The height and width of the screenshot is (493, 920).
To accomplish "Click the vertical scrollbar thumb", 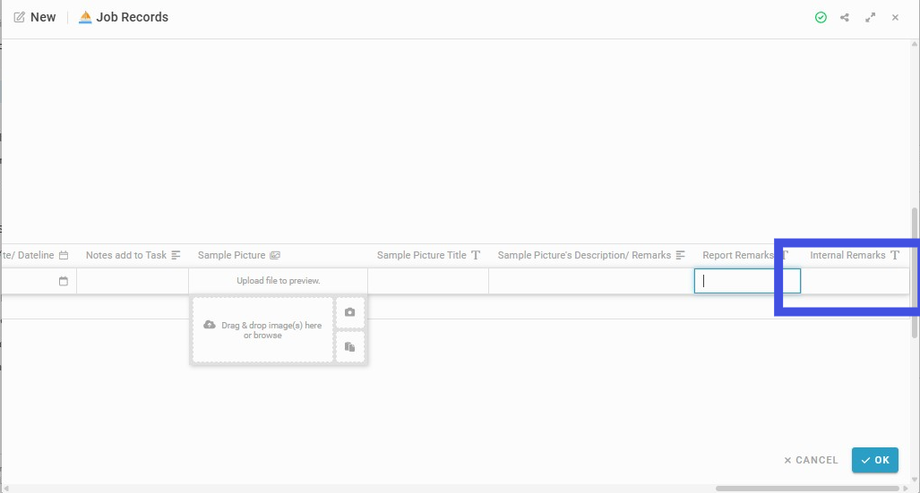I will point(914,272).
